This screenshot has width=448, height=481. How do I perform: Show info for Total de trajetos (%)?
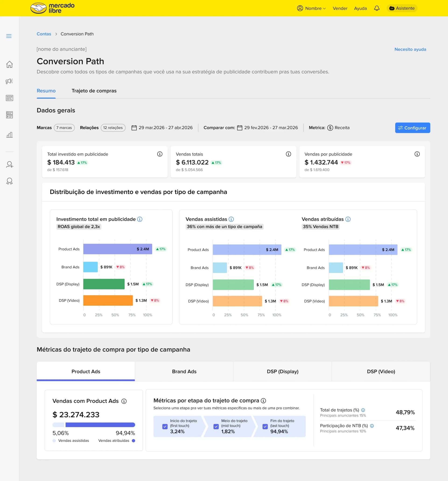(363, 410)
